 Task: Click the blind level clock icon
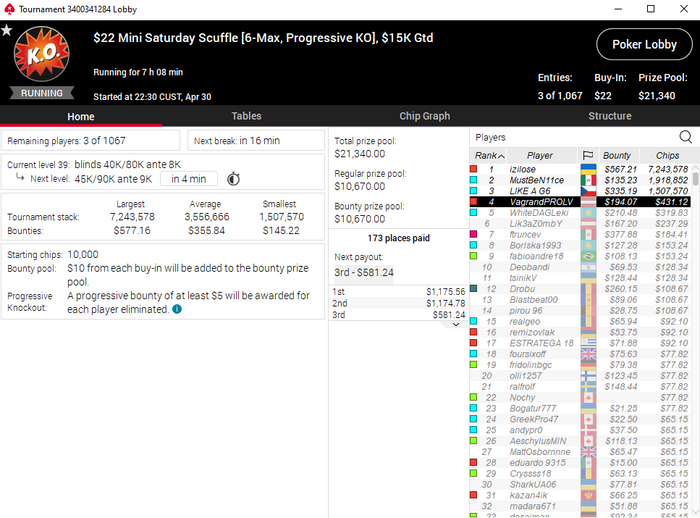(233, 179)
